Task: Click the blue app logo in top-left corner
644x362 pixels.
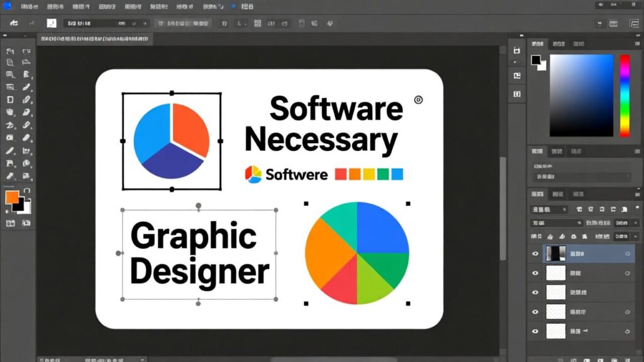Action: pyautogui.click(x=7, y=6)
